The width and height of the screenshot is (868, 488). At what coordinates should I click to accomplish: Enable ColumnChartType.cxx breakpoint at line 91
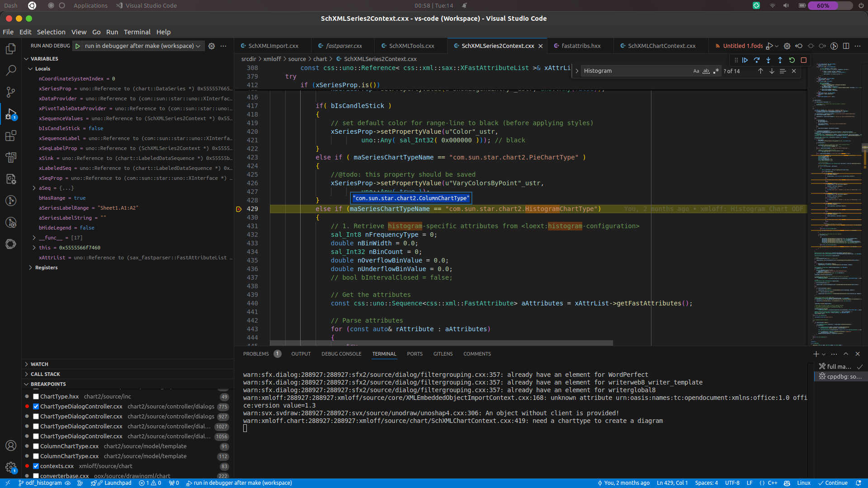tap(36, 446)
